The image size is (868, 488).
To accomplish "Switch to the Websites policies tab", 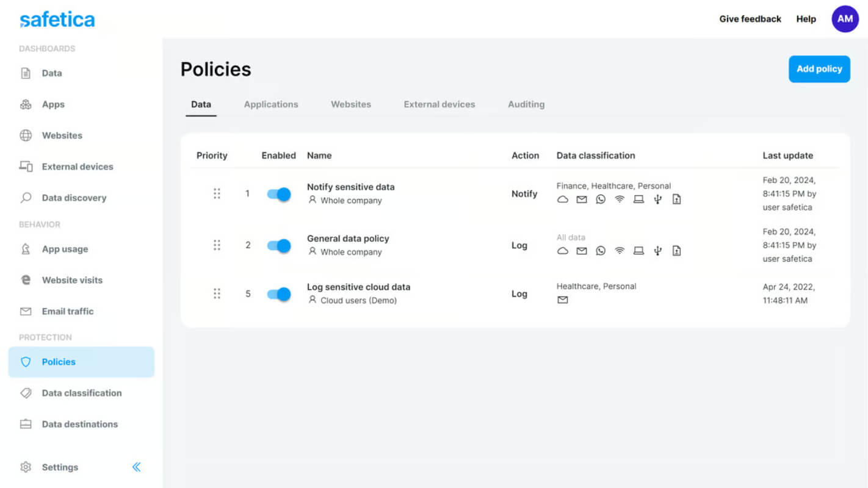I will coord(351,104).
